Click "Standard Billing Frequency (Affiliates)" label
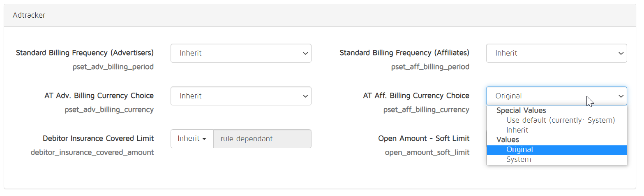 tap(404, 53)
